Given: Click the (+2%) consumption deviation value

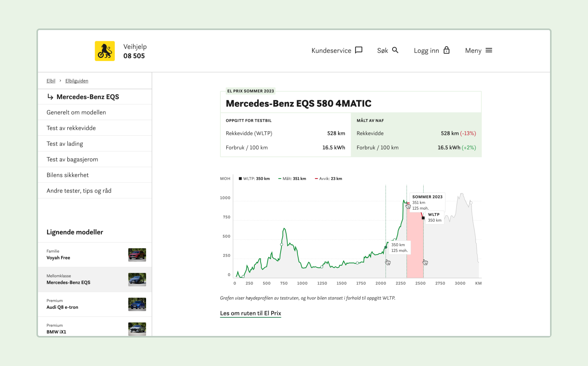Looking at the screenshot, I should click(x=469, y=147).
